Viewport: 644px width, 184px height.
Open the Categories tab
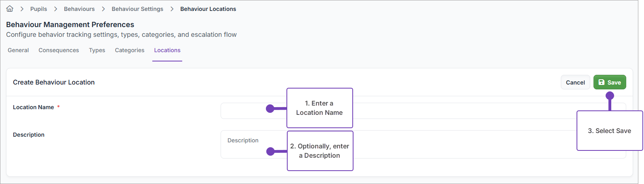click(x=129, y=50)
